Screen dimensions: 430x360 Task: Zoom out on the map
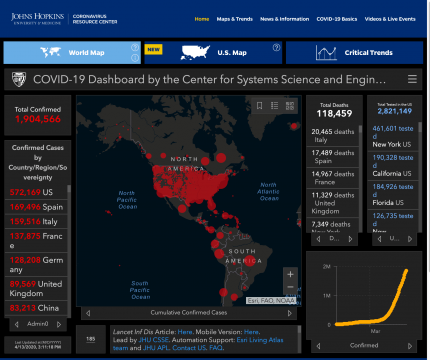pyautogui.click(x=290, y=287)
